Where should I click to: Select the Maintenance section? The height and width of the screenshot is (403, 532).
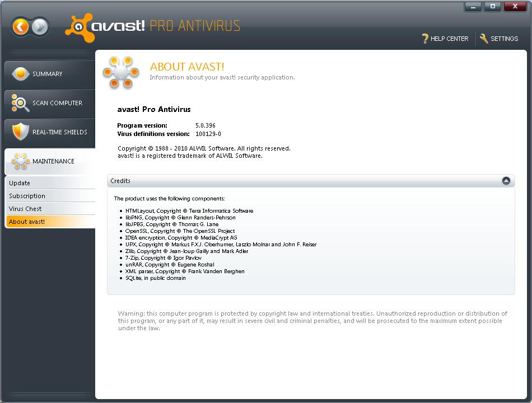click(x=50, y=161)
